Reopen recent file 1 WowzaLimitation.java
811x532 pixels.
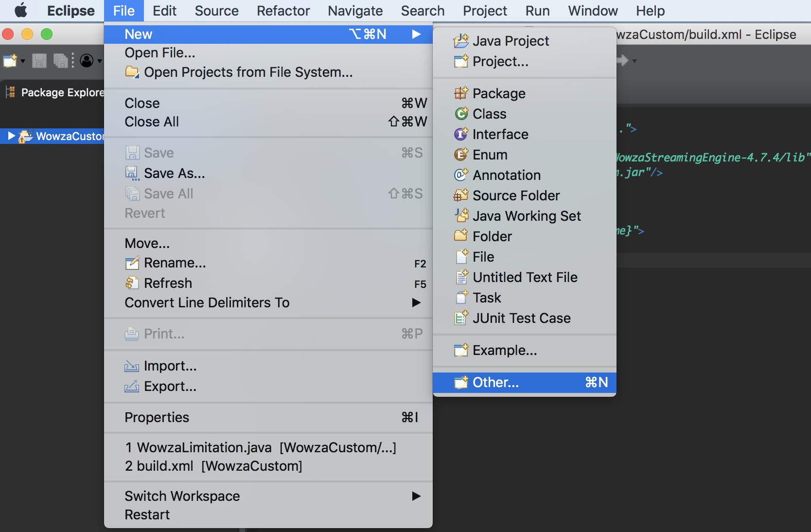pyautogui.click(x=268, y=447)
